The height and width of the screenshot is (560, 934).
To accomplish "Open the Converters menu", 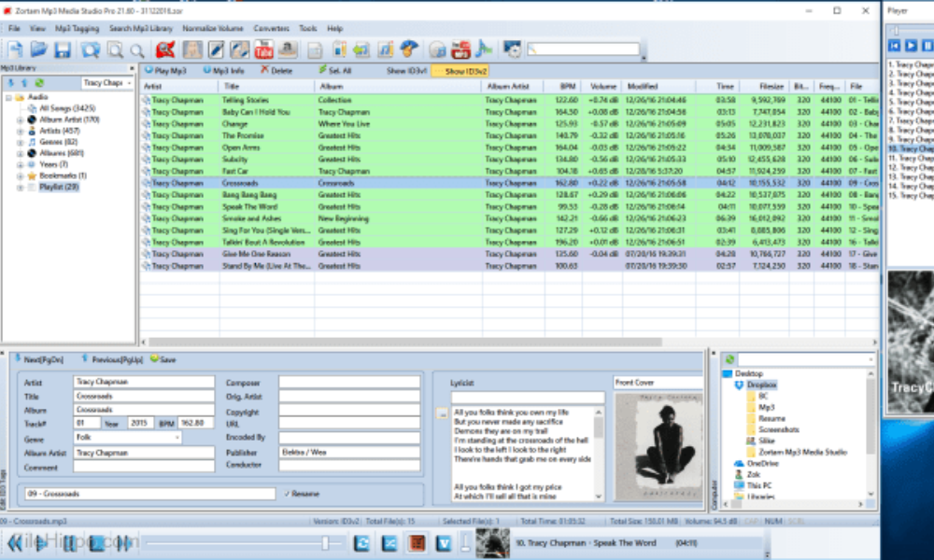I will [x=271, y=28].
